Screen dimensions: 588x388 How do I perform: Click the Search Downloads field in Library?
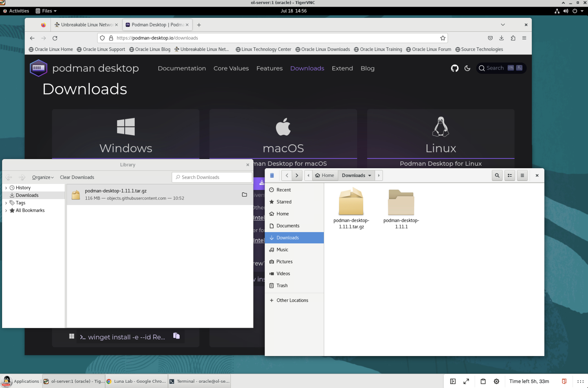point(212,177)
